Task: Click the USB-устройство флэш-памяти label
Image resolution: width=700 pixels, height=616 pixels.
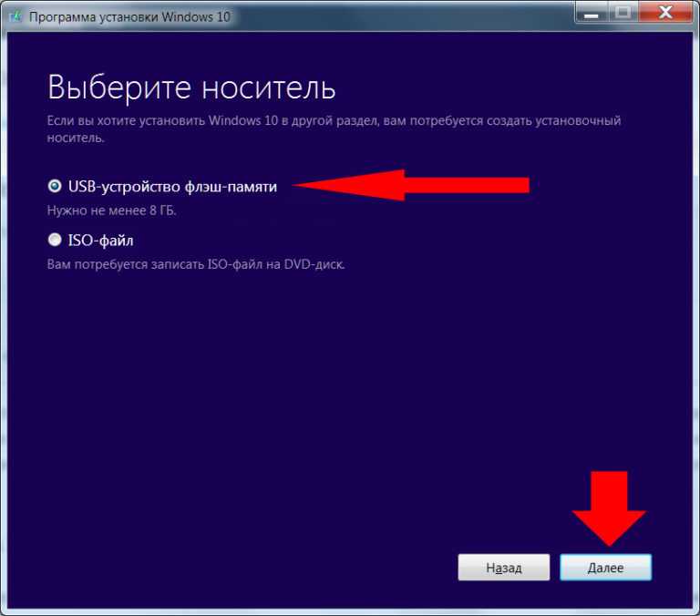Action: click(x=172, y=187)
